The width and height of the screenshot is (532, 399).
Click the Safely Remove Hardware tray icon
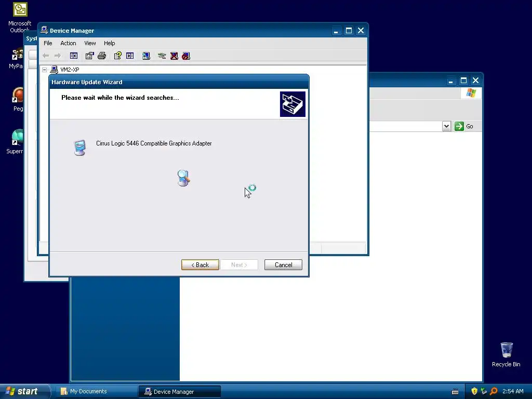(484, 391)
